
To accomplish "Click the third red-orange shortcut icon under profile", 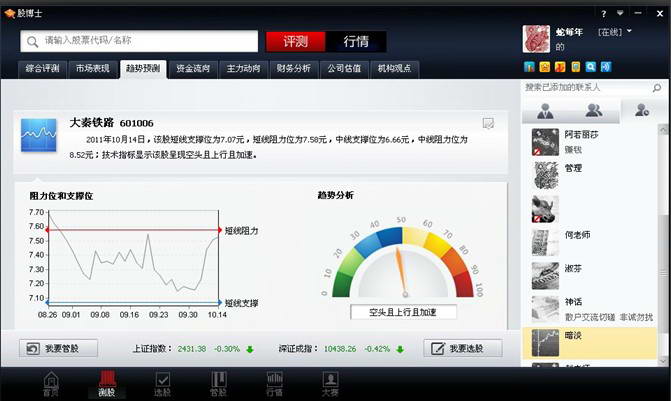I will [x=560, y=67].
